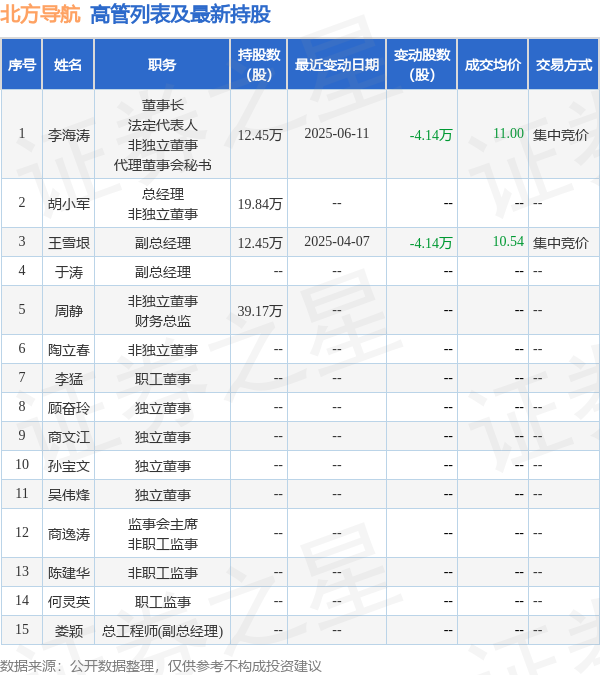Click the name 陈建华
This screenshot has height=675, width=600.
[69, 573]
